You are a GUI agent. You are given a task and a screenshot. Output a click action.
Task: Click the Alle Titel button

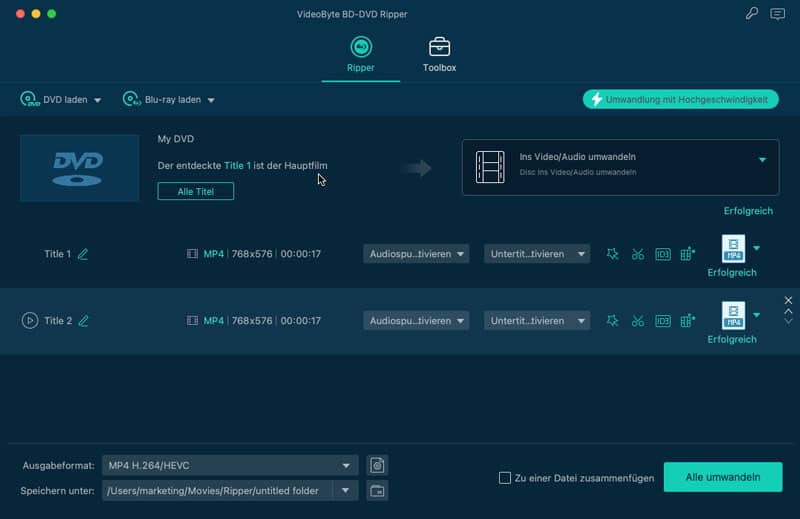pos(196,191)
